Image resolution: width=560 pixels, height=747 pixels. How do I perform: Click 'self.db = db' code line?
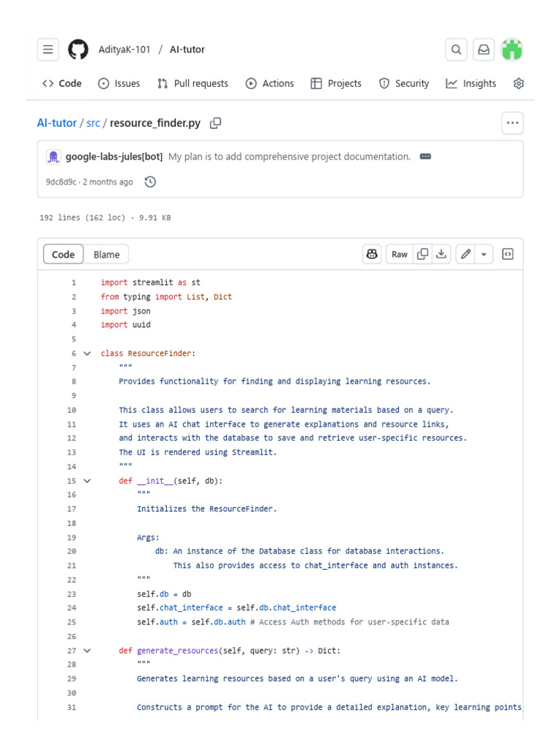(164, 594)
